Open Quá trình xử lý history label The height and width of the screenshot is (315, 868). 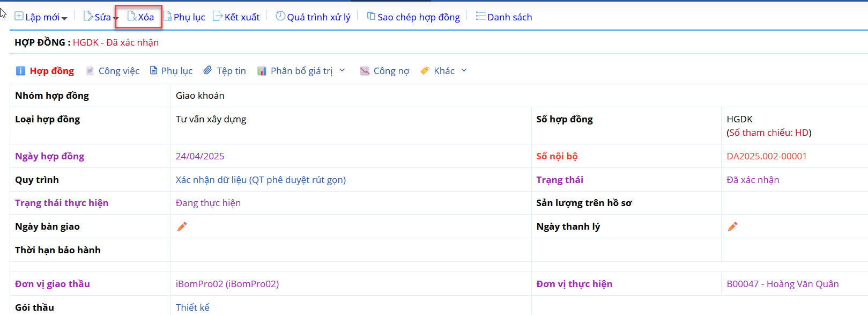point(318,17)
